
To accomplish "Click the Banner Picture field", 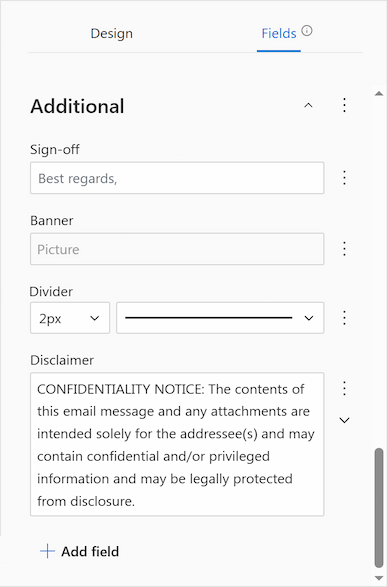I will pyautogui.click(x=177, y=249).
